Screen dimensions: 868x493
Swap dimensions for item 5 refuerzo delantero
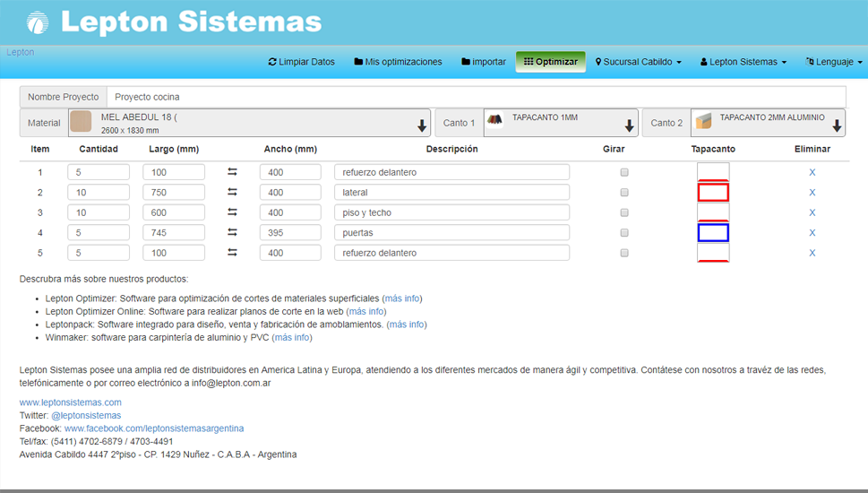[233, 253]
